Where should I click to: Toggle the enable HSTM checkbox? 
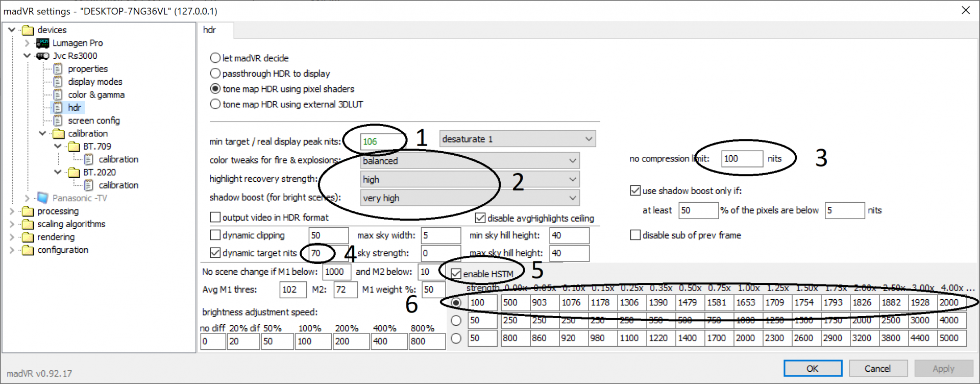point(456,274)
